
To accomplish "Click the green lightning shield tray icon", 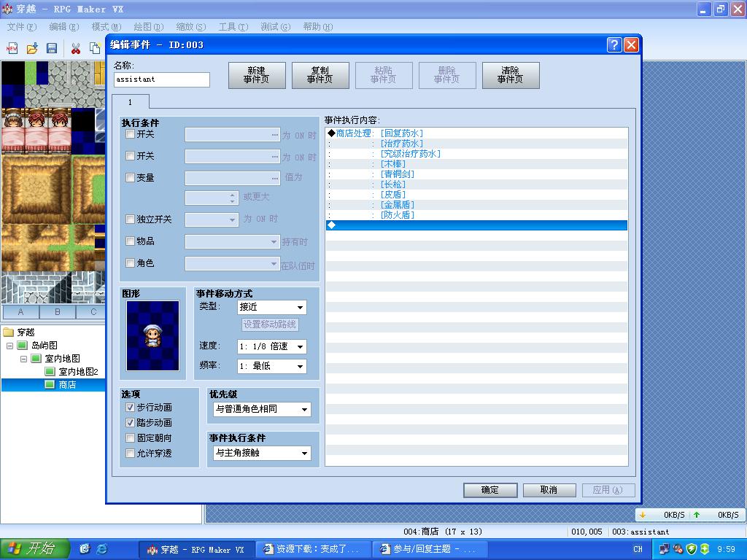I will 692,549.
